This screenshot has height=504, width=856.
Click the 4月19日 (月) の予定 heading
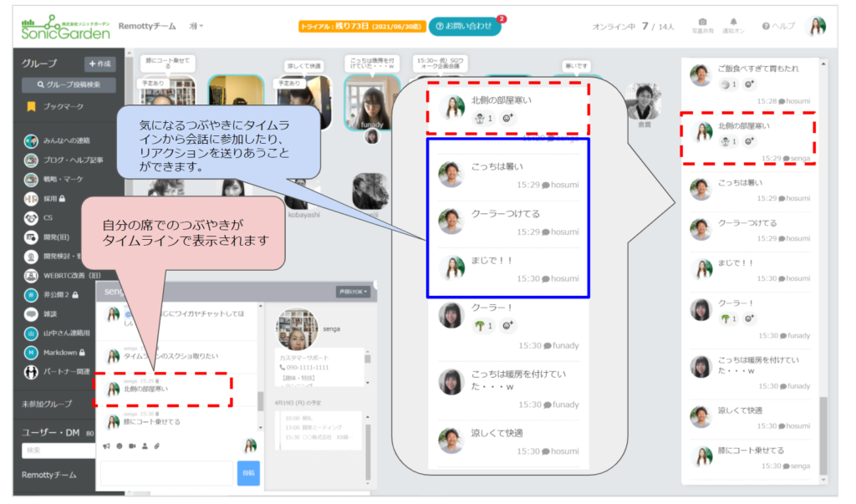[x=298, y=403]
